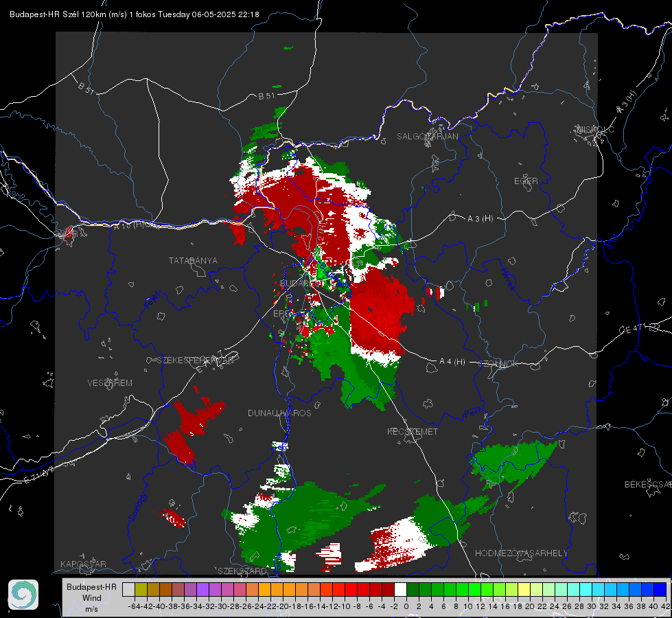The height and width of the screenshot is (618, 672).
Task: Pick the dark green swatch between 0 and 2
Action: (413, 590)
